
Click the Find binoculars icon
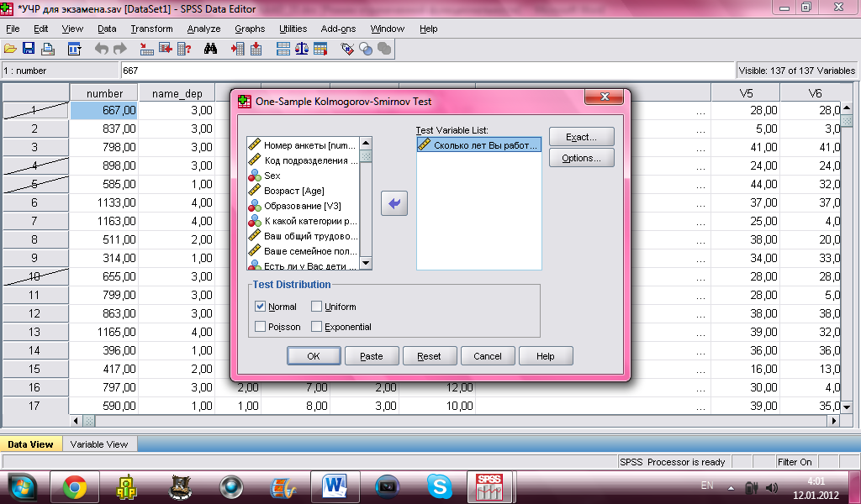click(210, 50)
